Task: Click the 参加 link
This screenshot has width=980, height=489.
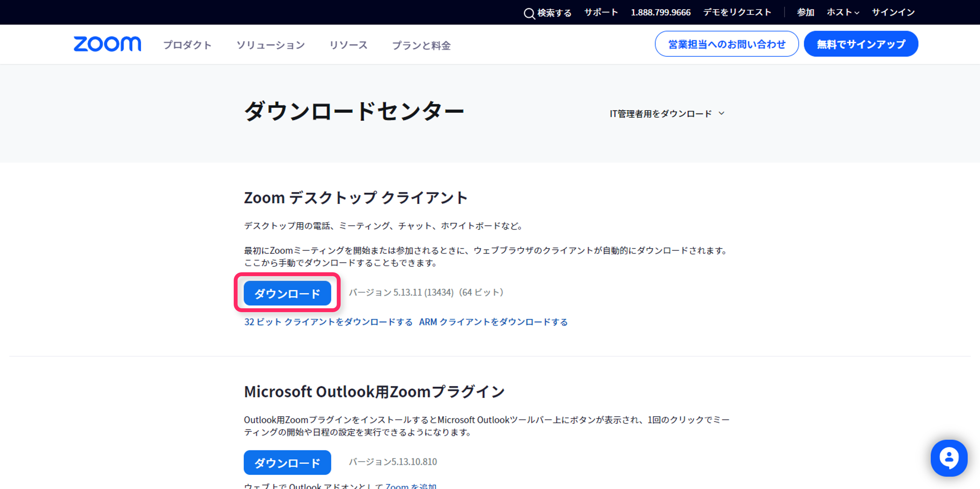Action: 805,13
